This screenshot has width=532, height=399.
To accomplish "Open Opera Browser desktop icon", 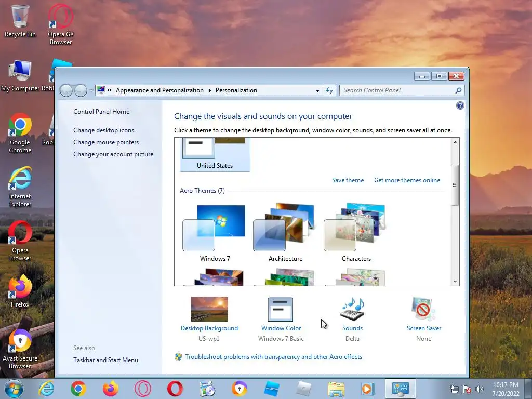I will [x=20, y=241].
